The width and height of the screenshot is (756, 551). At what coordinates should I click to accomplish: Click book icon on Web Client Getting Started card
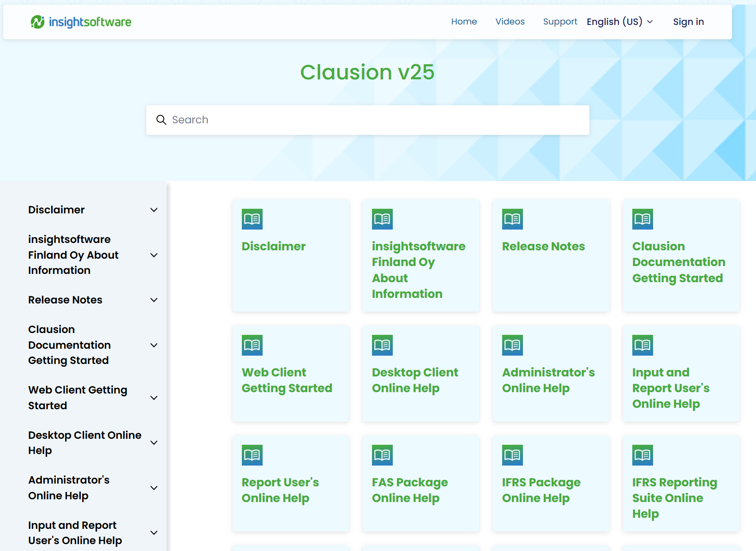[252, 345]
